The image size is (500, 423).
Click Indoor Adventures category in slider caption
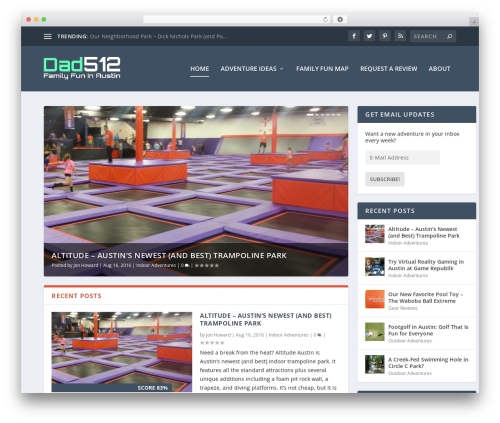[156, 266]
